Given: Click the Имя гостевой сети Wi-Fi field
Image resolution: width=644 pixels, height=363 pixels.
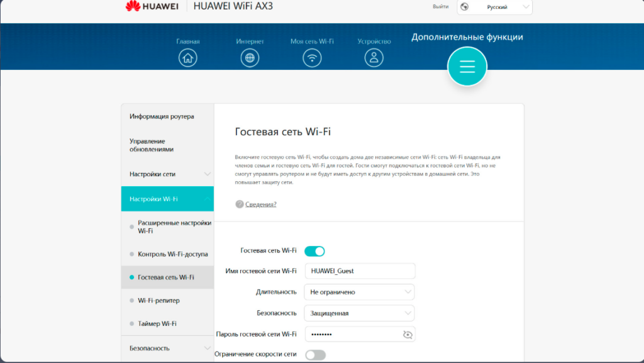Looking at the screenshot, I should (359, 271).
